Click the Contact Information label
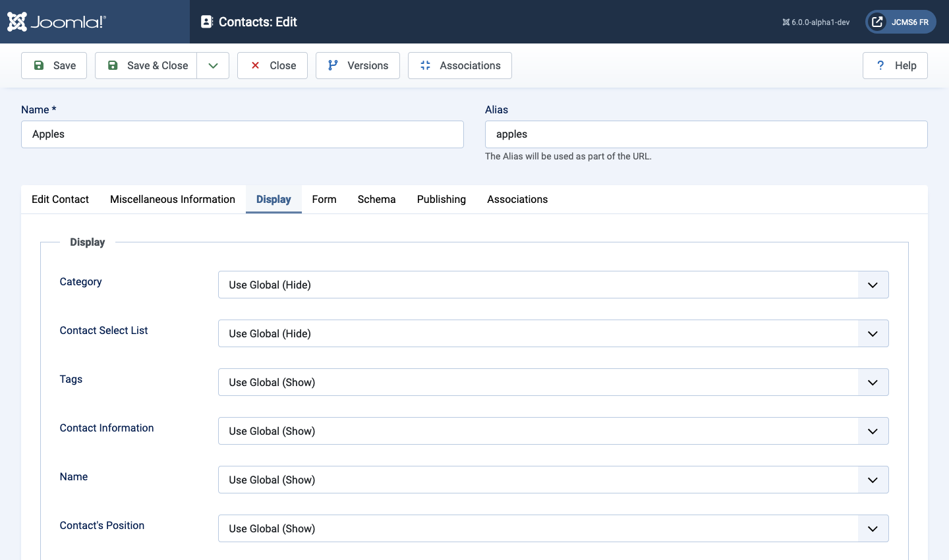 [107, 428]
